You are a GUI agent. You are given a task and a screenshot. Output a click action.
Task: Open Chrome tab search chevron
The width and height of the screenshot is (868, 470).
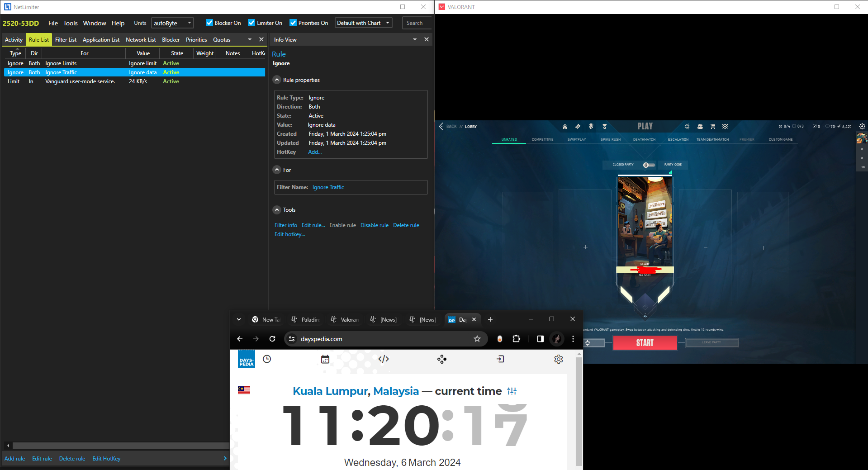(x=239, y=319)
